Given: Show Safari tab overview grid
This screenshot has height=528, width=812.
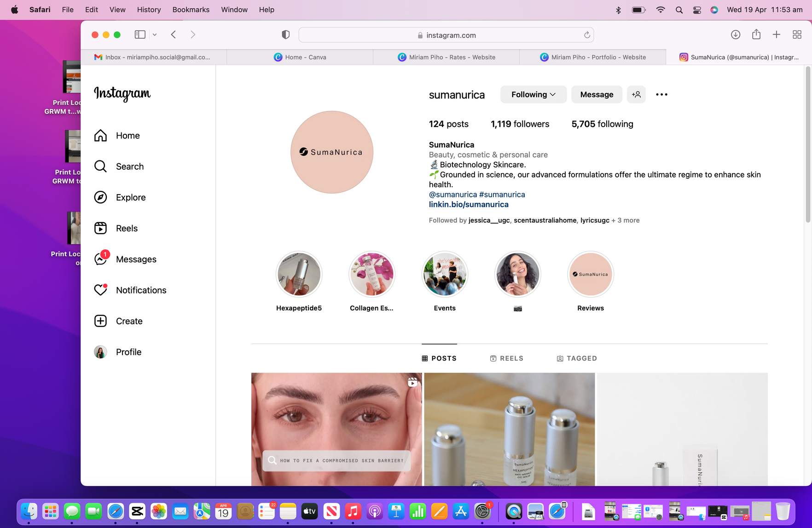Looking at the screenshot, I should [x=797, y=34].
